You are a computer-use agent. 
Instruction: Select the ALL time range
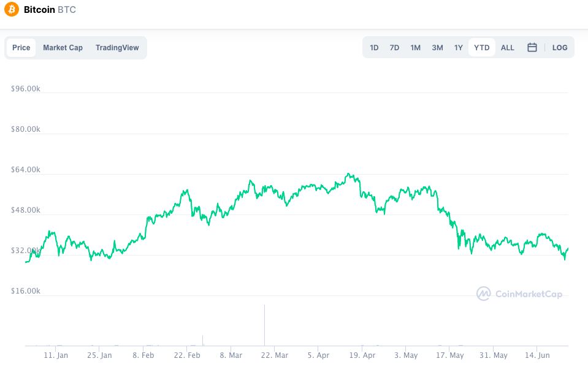point(508,48)
